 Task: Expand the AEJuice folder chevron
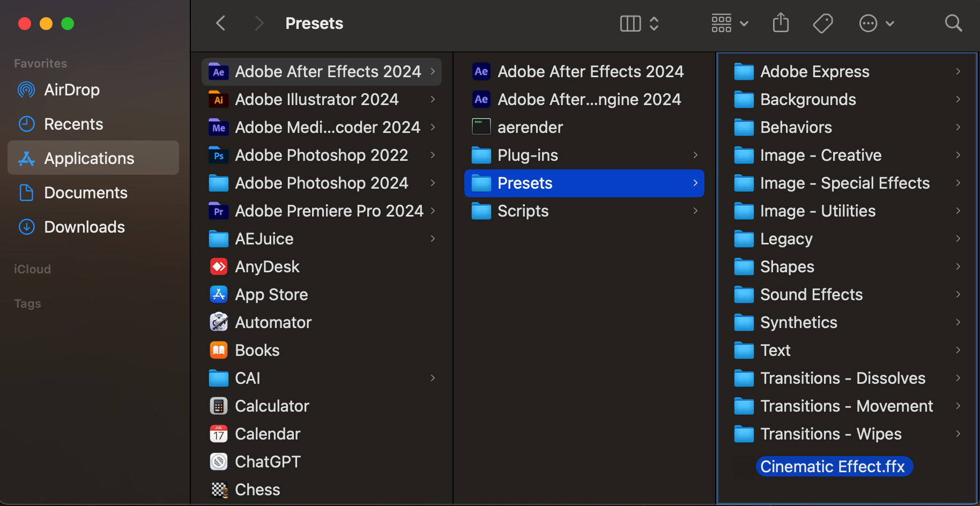tap(433, 239)
